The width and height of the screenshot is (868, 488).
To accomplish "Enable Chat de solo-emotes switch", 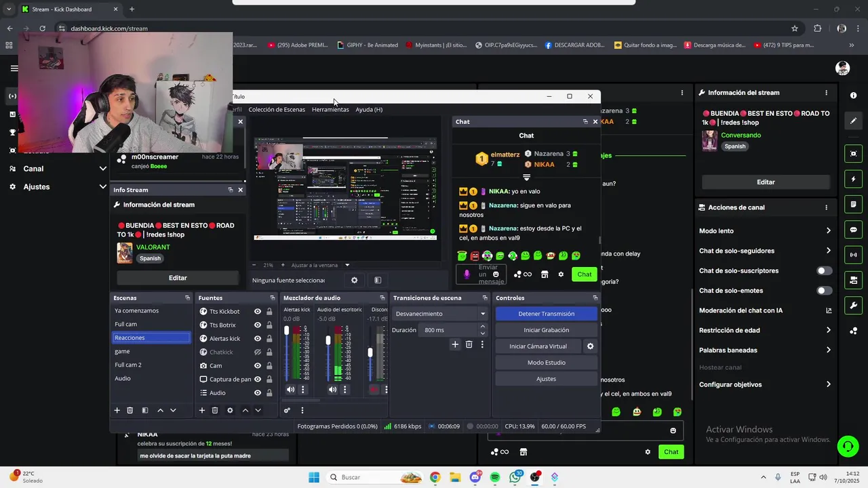I will pos(824,291).
